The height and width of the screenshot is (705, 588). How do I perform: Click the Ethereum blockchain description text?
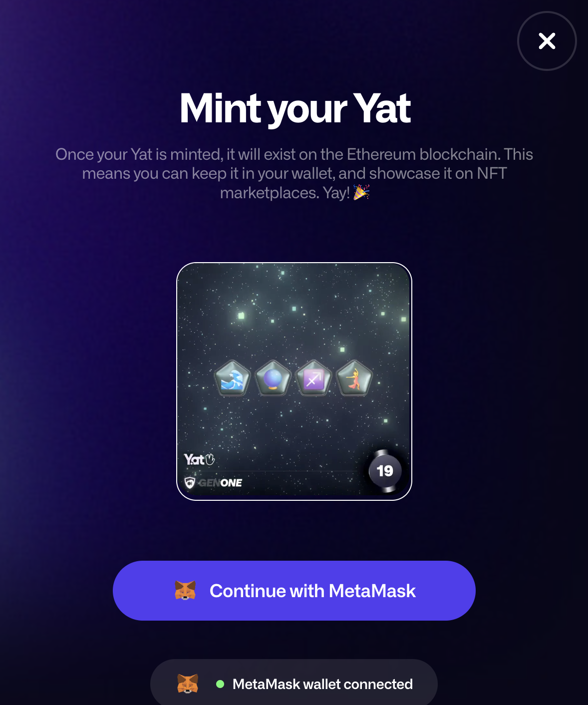(294, 173)
